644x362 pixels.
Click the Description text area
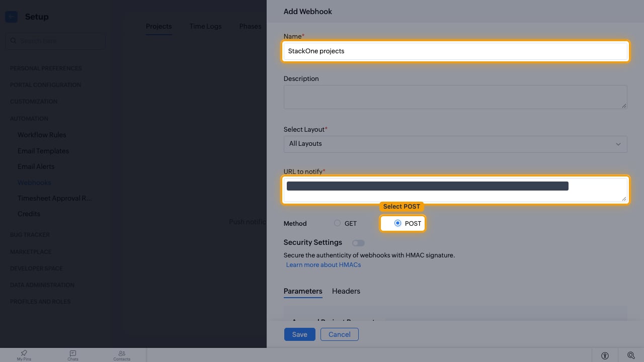click(455, 97)
